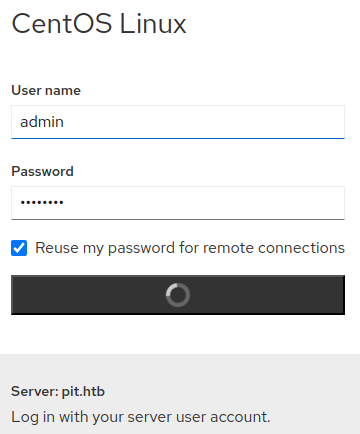Image resolution: width=360 pixels, height=434 pixels.
Task: Click the blue focus underline beneath the "admin" field
Action: [178, 138]
